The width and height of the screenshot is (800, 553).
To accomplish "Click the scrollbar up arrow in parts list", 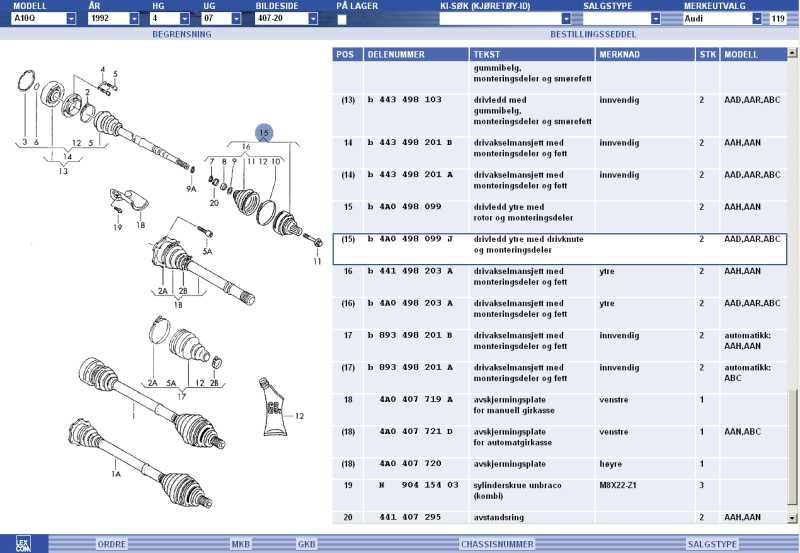I will [794, 53].
